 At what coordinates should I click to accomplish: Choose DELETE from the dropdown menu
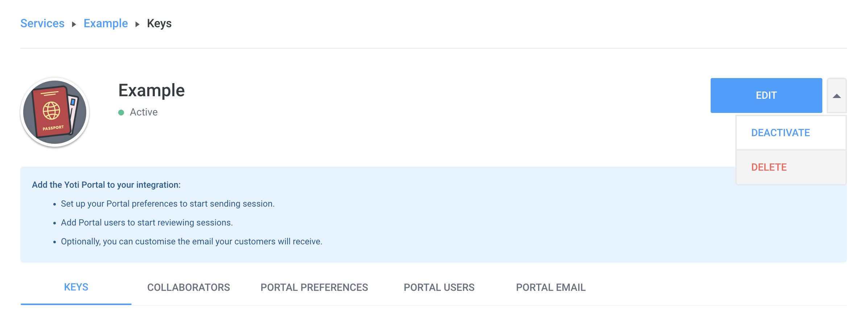tap(769, 167)
